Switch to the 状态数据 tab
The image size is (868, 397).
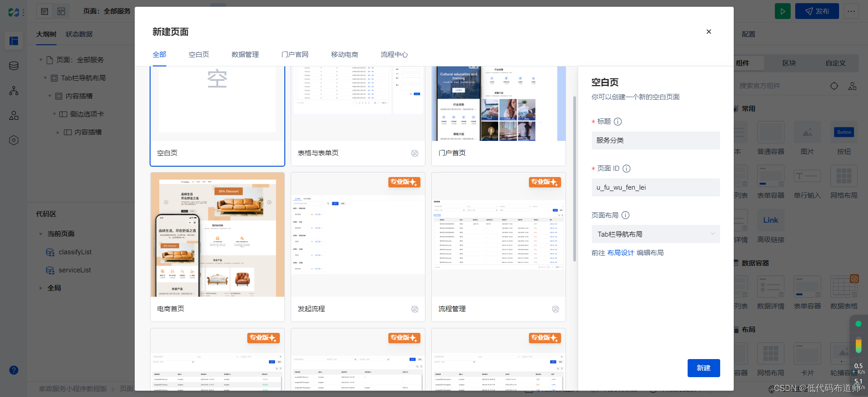(x=79, y=34)
